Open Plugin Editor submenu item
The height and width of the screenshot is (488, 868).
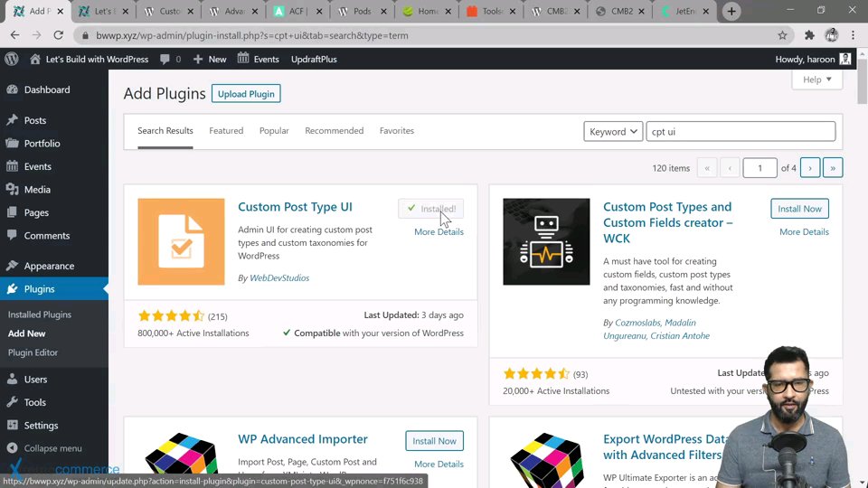[x=33, y=352]
